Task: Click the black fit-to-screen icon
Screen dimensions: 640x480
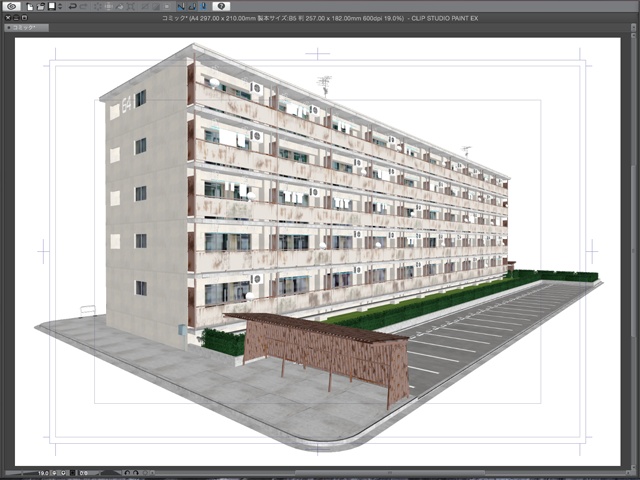Action: coord(73,473)
